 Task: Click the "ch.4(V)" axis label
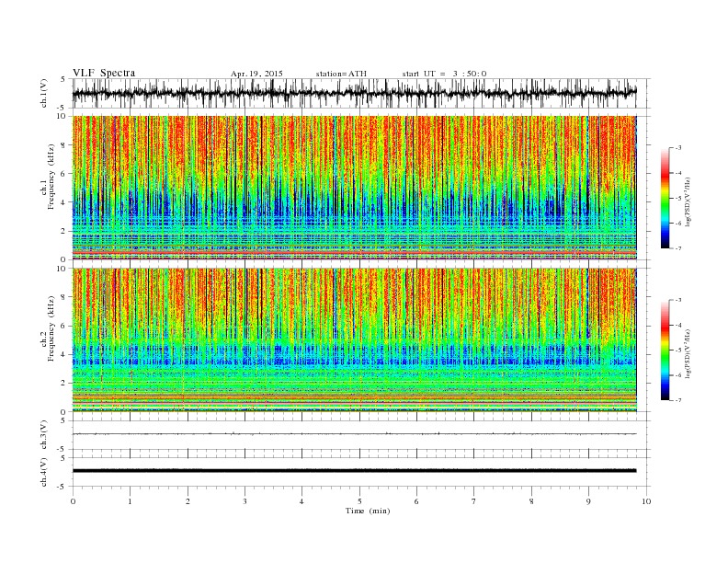[44, 472]
